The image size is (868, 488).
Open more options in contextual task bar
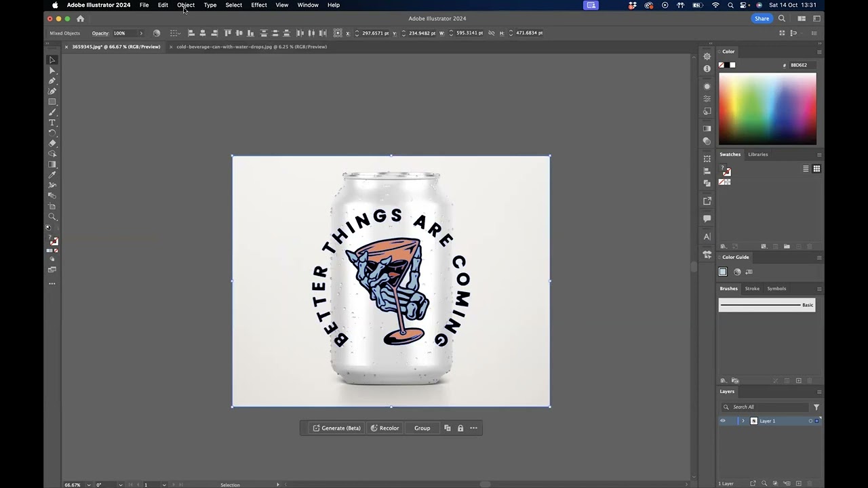[473, 428]
